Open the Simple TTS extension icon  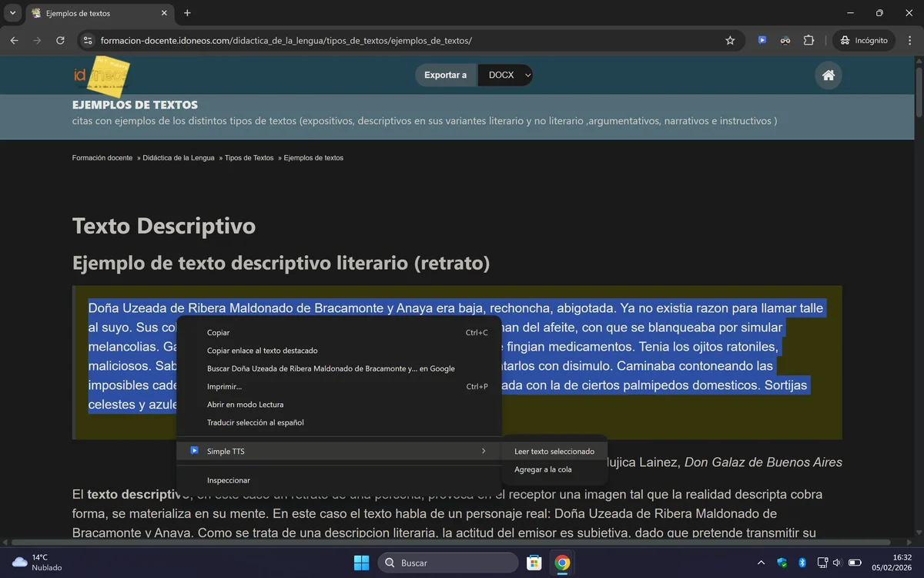[x=762, y=40]
